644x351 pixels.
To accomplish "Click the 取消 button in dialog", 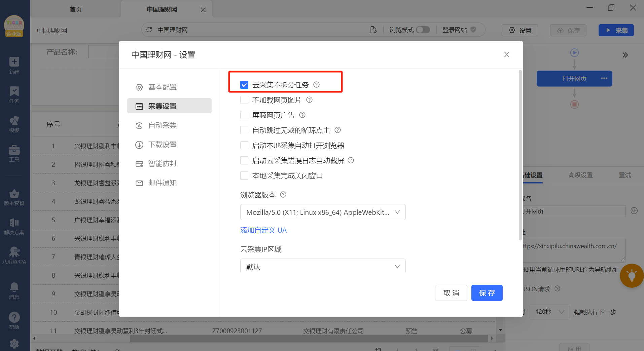I will coord(451,293).
